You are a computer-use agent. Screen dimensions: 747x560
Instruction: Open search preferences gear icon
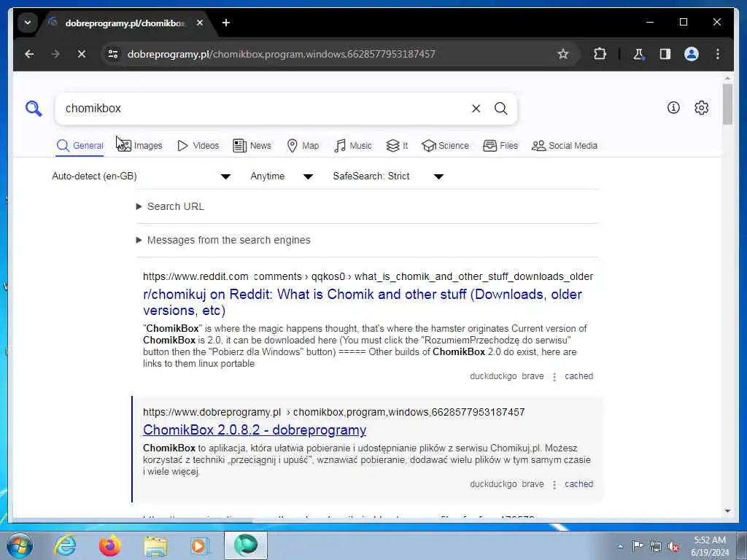tap(701, 108)
